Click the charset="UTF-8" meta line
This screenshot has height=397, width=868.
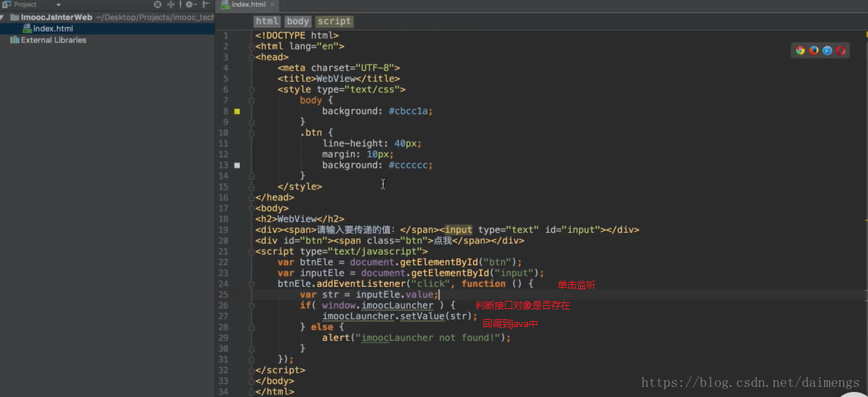(x=339, y=68)
